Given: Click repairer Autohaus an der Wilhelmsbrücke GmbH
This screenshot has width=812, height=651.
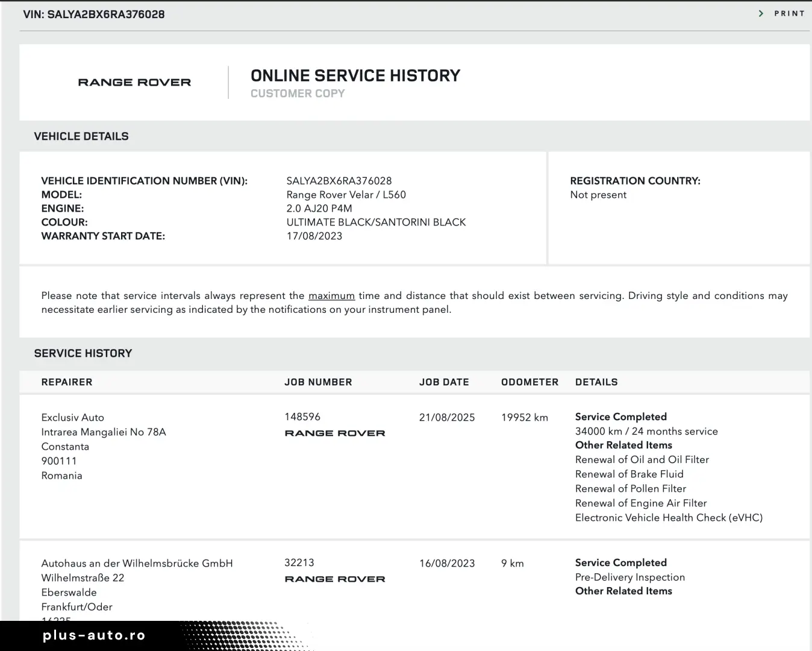Looking at the screenshot, I should 137,564.
